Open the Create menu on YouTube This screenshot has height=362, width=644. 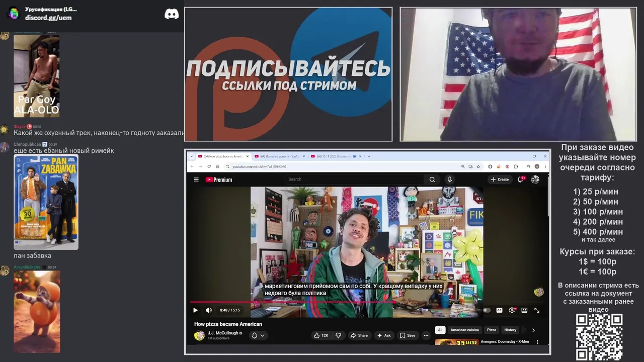(500, 179)
